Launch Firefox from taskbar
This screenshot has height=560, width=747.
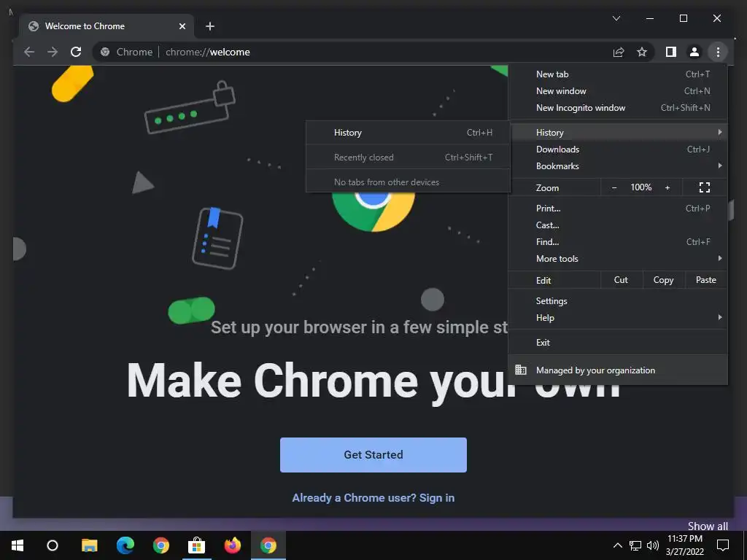[x=233, y=545]
